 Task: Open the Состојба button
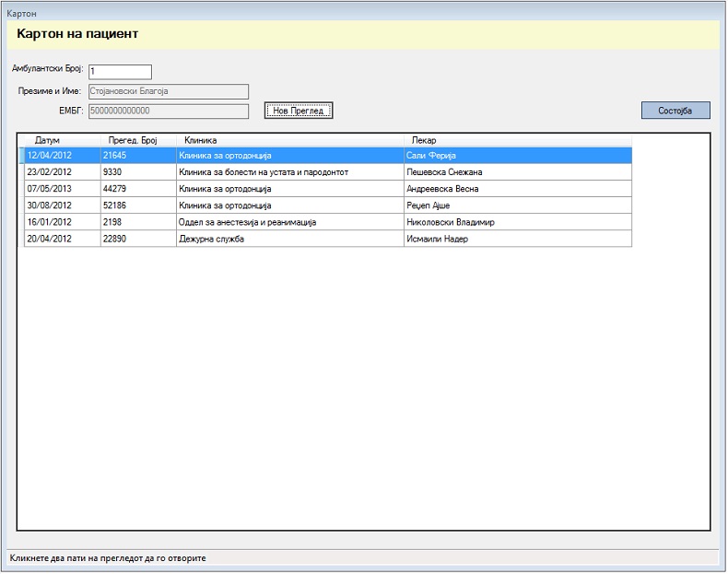pos(675,111)
